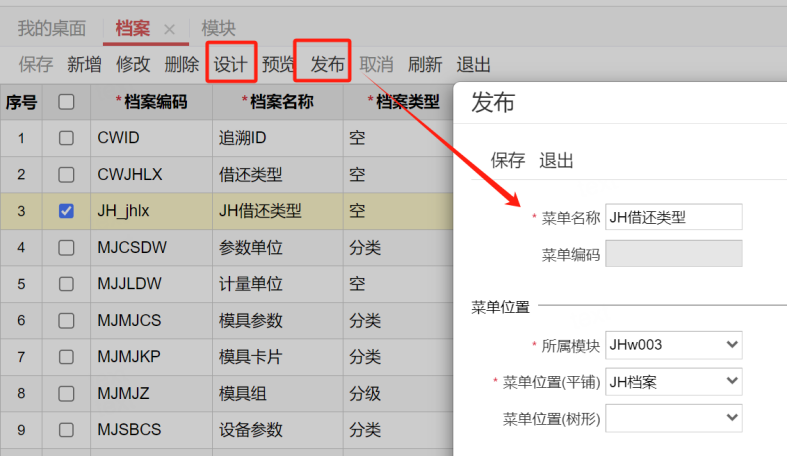Click 保存 in the main toolbar
The width and height of the screenshot is (787, 457).
click(36, 64)
